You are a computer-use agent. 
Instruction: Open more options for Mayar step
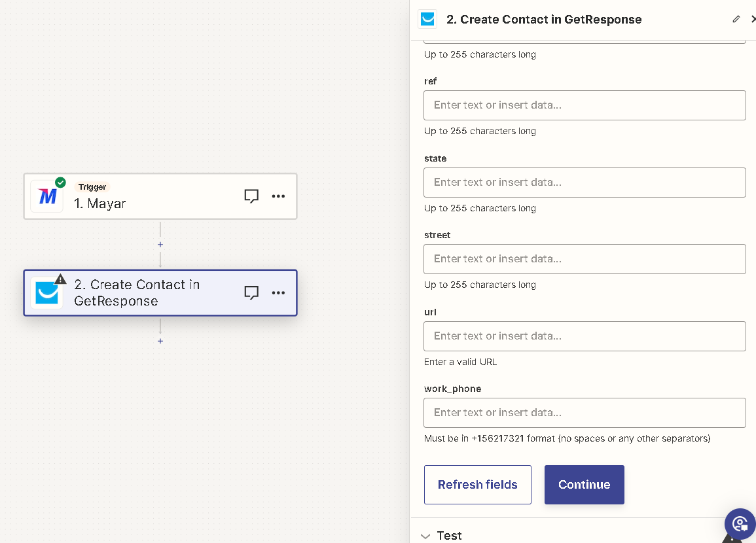tap(278, 196)
